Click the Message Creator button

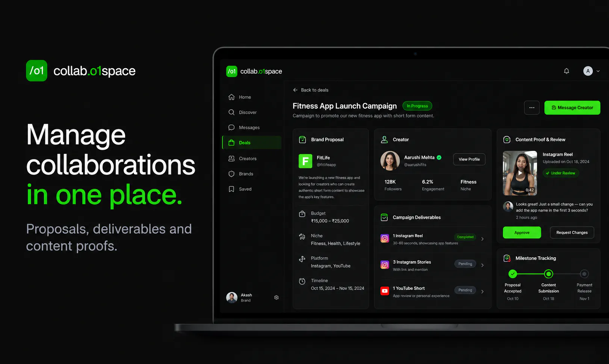pyautogui.click(x=572, y=108)
